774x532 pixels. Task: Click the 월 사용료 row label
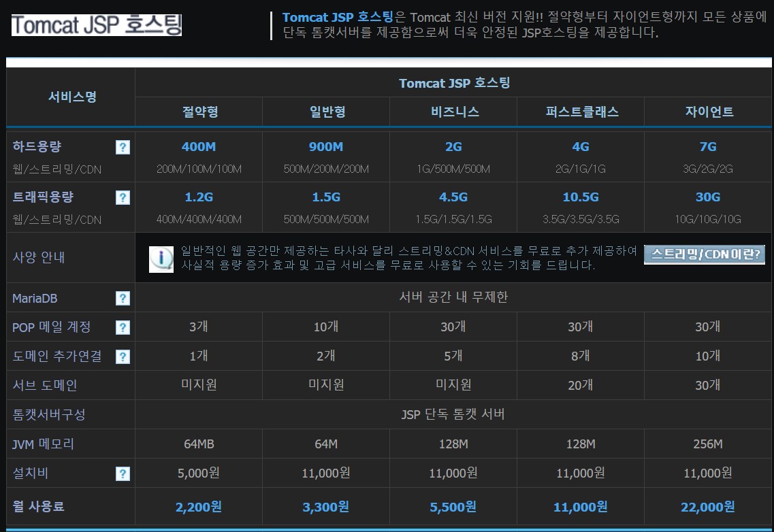point(39,506)
